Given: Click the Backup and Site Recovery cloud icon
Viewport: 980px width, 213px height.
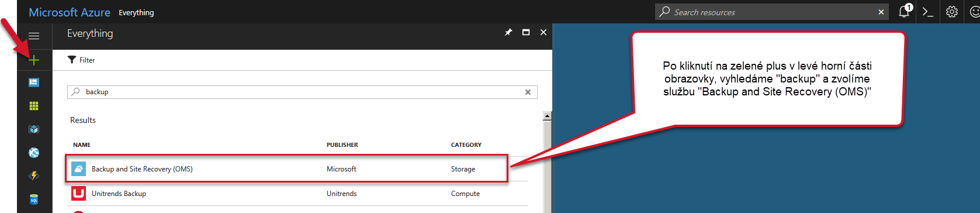Looking at the screenshot, I should click(x=78, y=169).
